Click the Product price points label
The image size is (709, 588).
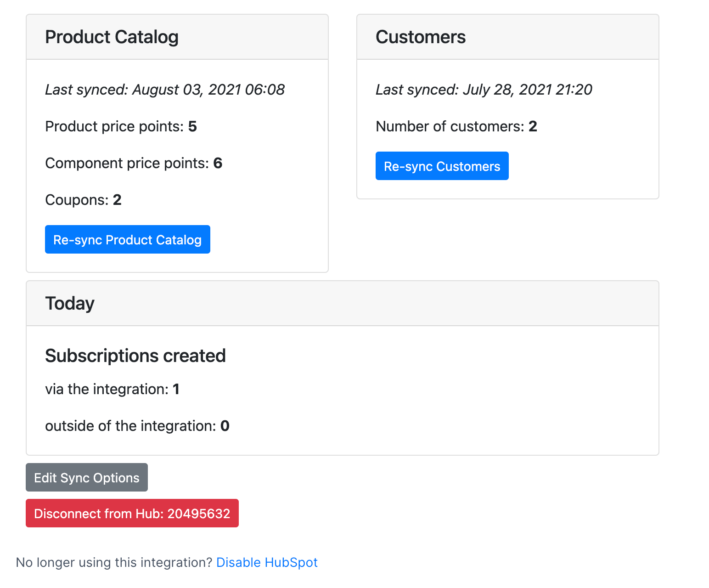114,126
